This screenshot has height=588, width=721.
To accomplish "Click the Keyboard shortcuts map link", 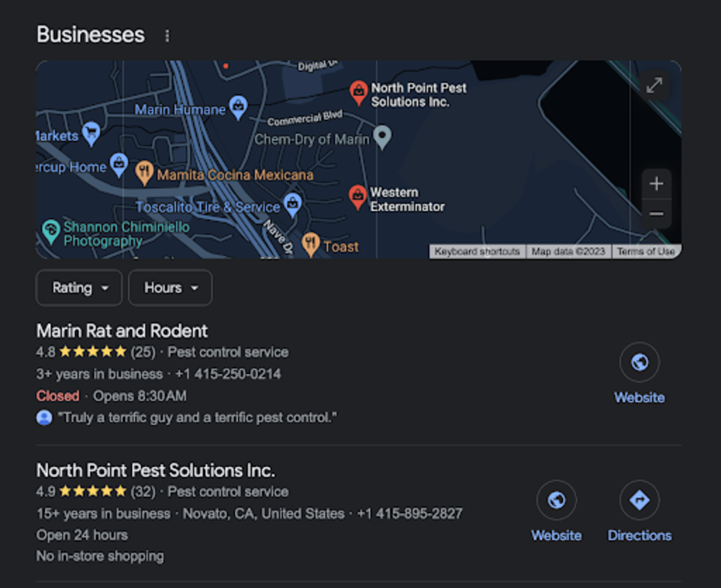I will point(477,252).
